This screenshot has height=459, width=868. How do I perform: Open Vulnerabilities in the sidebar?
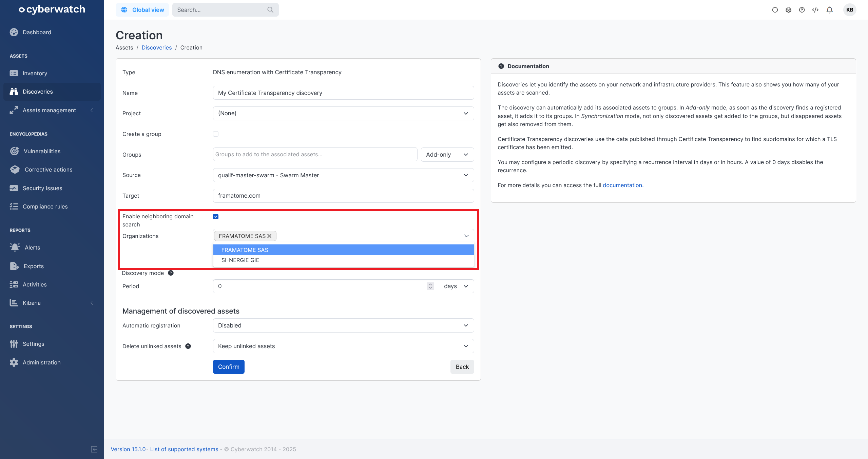(42, 151)
